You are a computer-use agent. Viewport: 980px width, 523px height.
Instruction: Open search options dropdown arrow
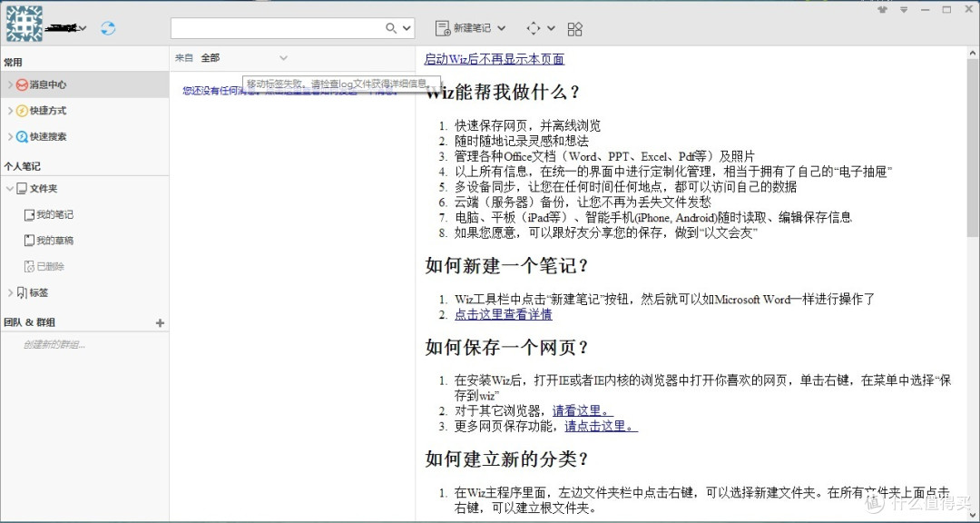(x=407, y=28)
